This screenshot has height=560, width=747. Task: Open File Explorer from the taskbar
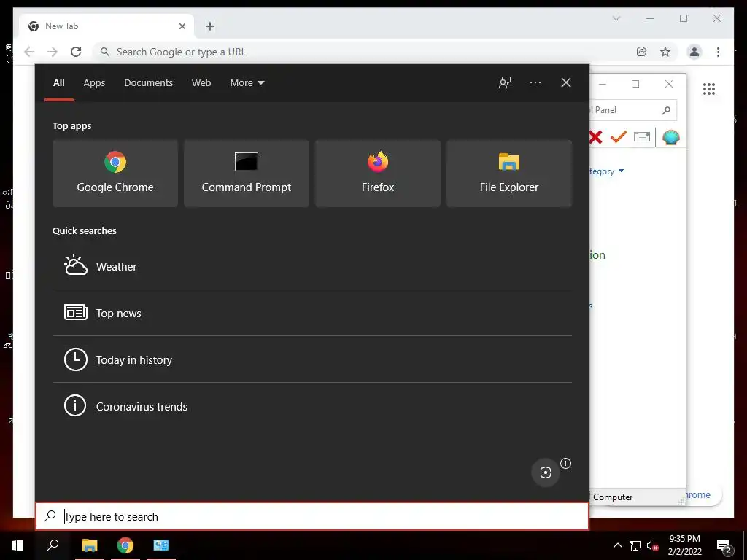89,545
